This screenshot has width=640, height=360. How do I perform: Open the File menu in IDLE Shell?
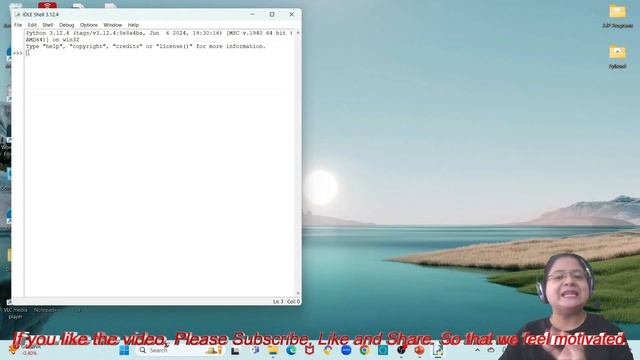(18, 25)
